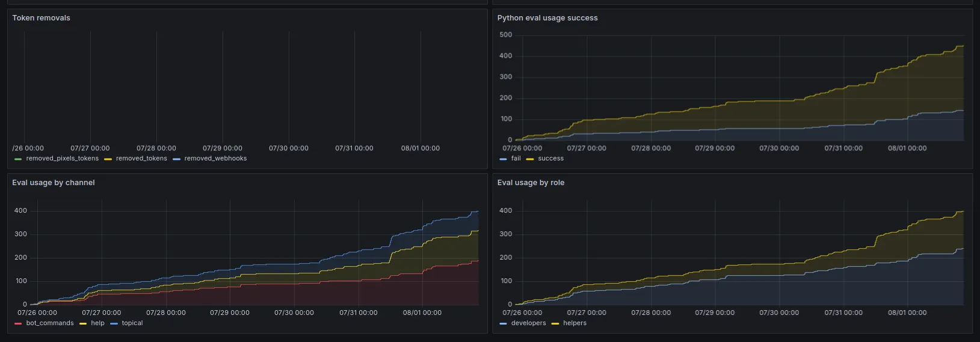The image size is (980, 342).
Task: Click the green removed_pixels_tokens color marker
Action: (18, 159)
